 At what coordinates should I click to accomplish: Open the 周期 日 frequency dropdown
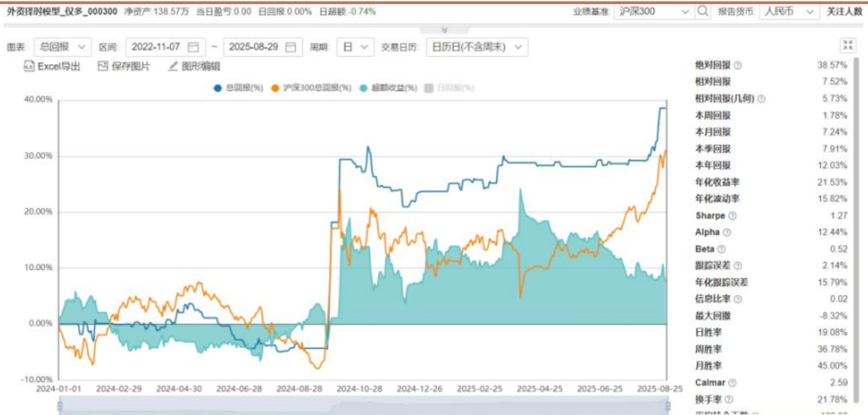tap(355, 47)
